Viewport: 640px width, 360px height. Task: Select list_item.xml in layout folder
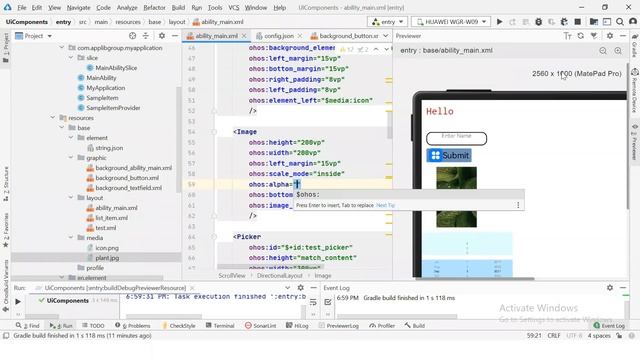point(111,218)
